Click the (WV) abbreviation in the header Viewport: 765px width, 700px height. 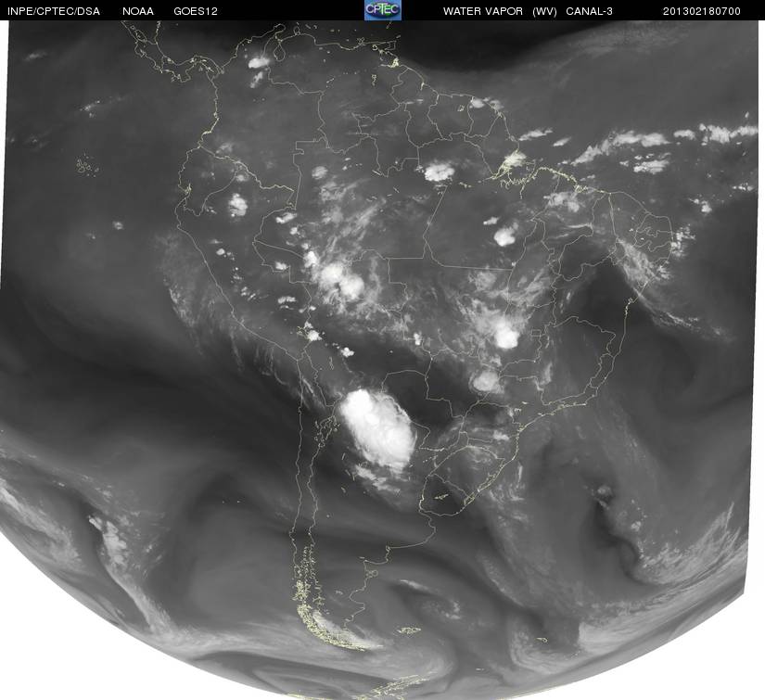544,11
